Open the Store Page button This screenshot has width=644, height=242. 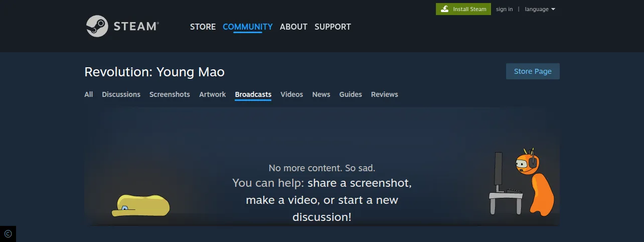(533, 71)
